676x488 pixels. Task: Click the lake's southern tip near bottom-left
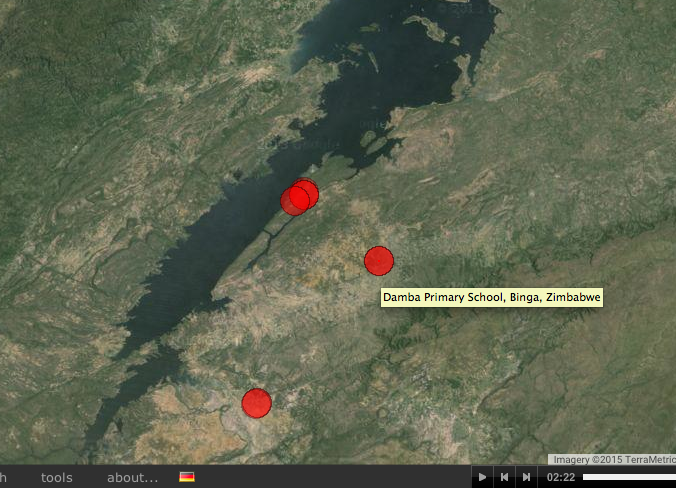(x=97, y=440)
